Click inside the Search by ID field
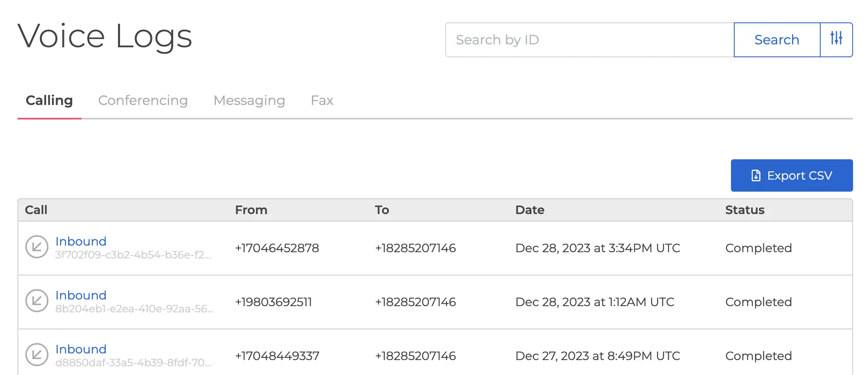This screenshot has width=868, height=375. click(x=581, y=39)
